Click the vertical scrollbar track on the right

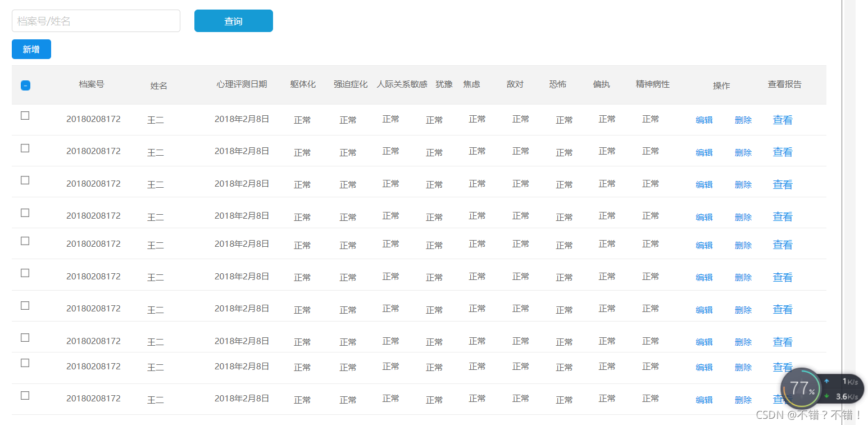click(848, 213)
